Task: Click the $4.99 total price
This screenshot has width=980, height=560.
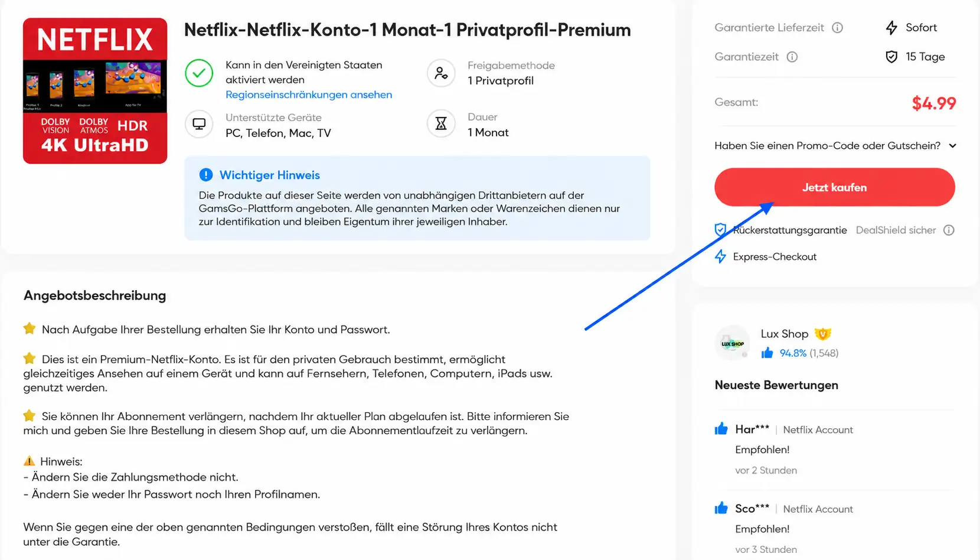Action: click(x=934, y=103)
